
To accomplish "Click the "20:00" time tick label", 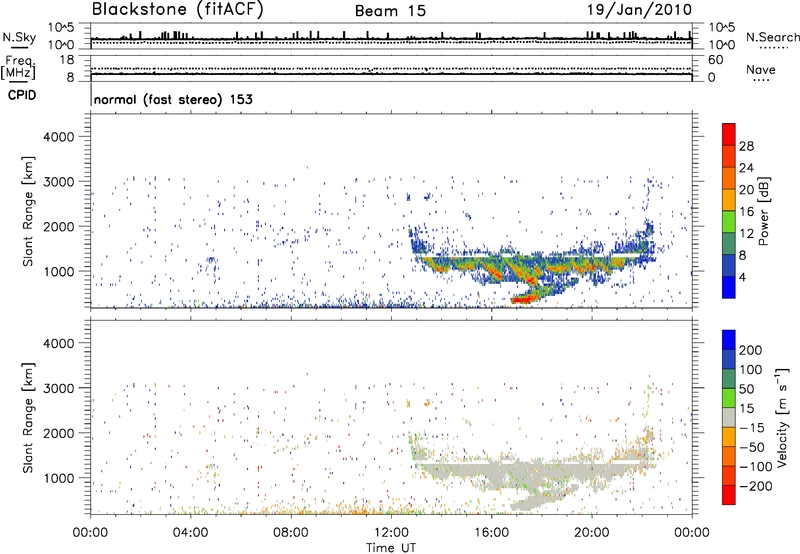I will point(591,533).
